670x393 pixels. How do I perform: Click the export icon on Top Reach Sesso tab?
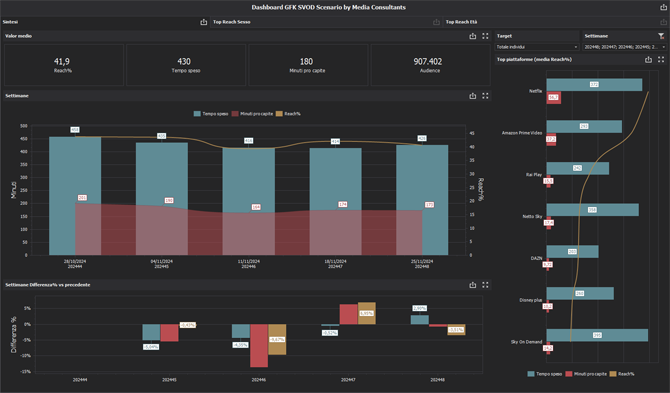(436, 22)
